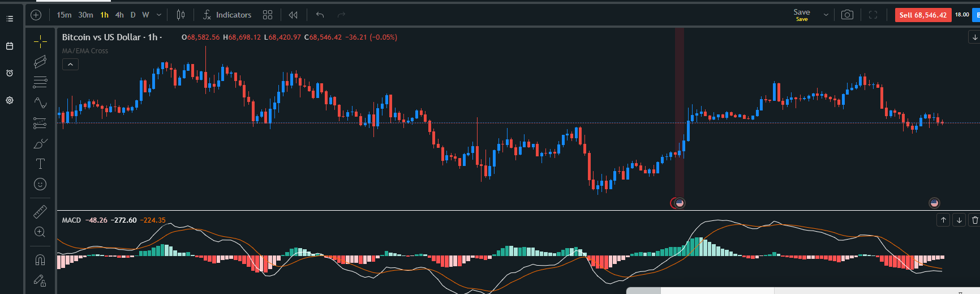Viewport: 980px width, 294px height.
Task: Open the brush drawing tool
Action: 40,143
